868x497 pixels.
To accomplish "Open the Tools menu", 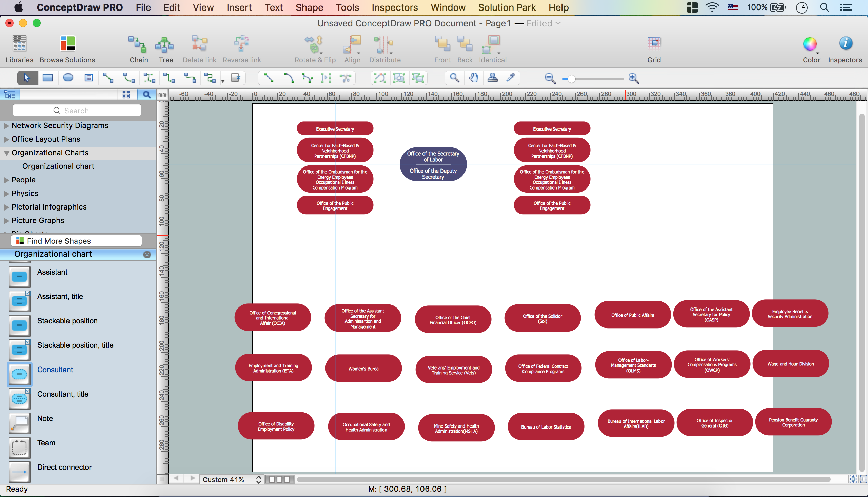I will tap(347, 7).
